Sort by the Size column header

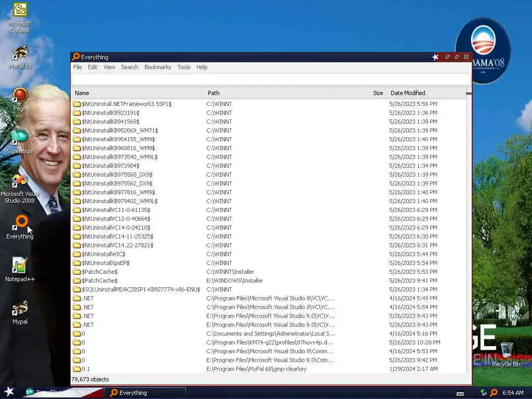pos(361,93)
